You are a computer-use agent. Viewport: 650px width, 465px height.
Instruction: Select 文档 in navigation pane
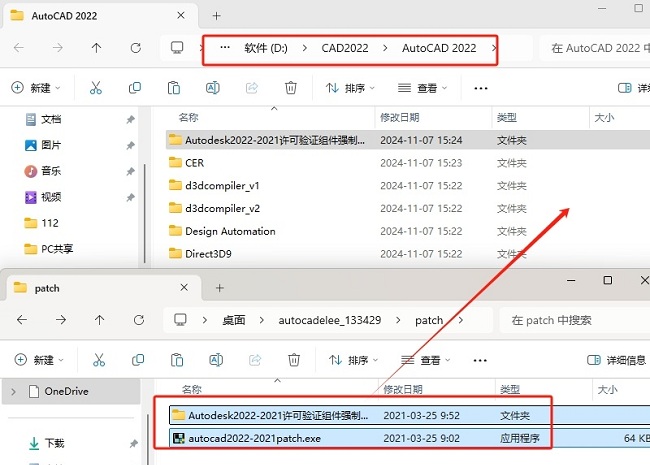click(x=51, y=119)
